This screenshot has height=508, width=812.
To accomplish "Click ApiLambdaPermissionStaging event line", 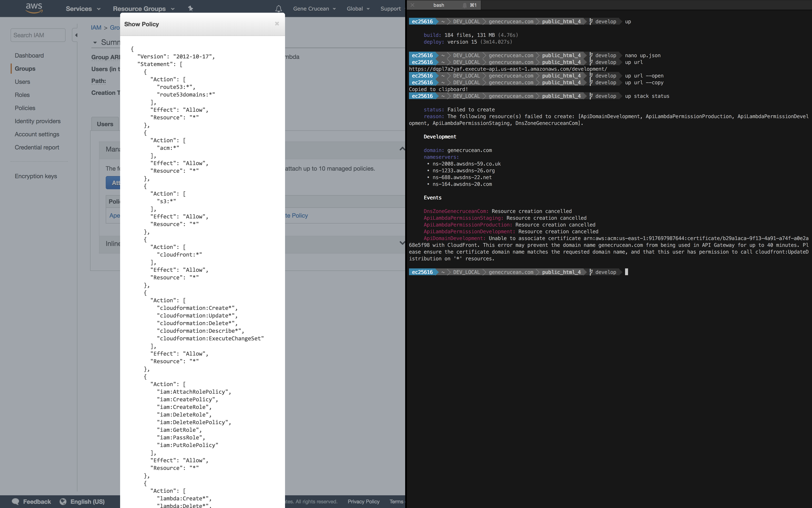I will (505, 218).
